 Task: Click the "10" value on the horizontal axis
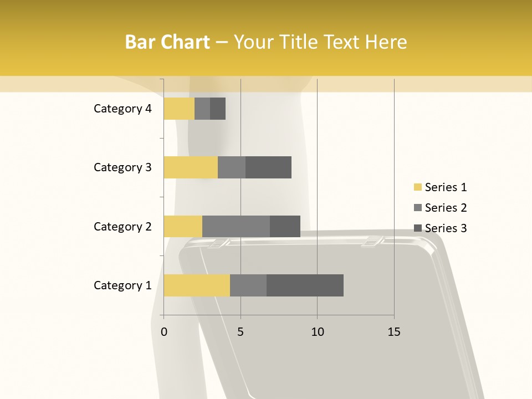click(317, 332)
